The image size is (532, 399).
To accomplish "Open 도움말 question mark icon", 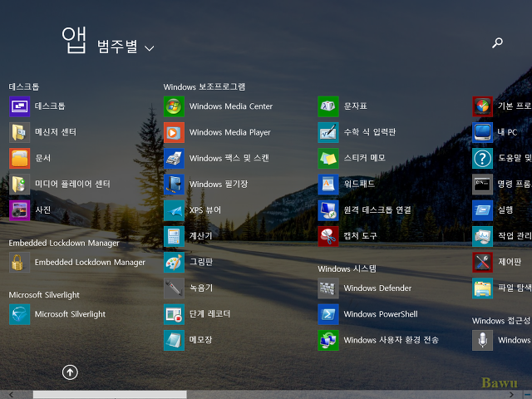I will click(x=482, y=158).
